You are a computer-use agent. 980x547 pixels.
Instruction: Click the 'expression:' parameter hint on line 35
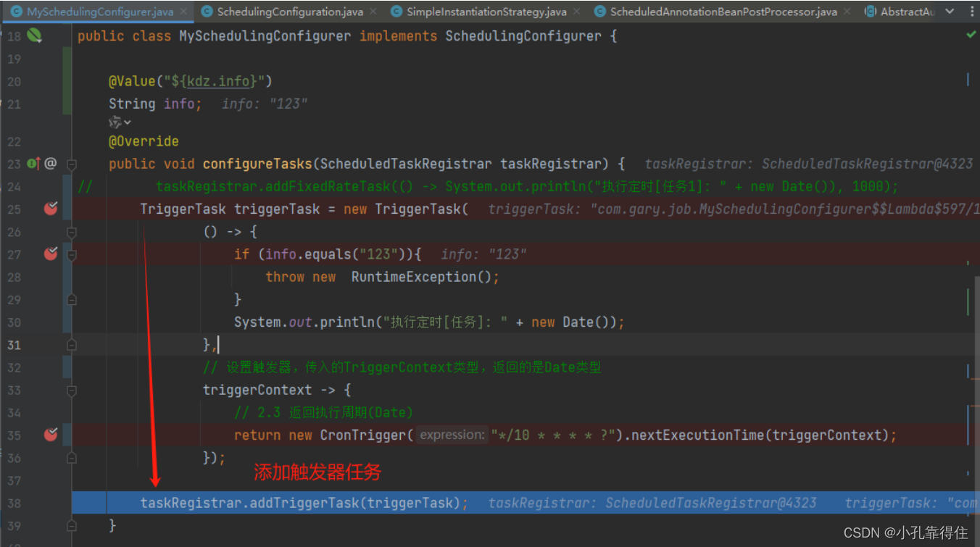[x=452, y=435]
